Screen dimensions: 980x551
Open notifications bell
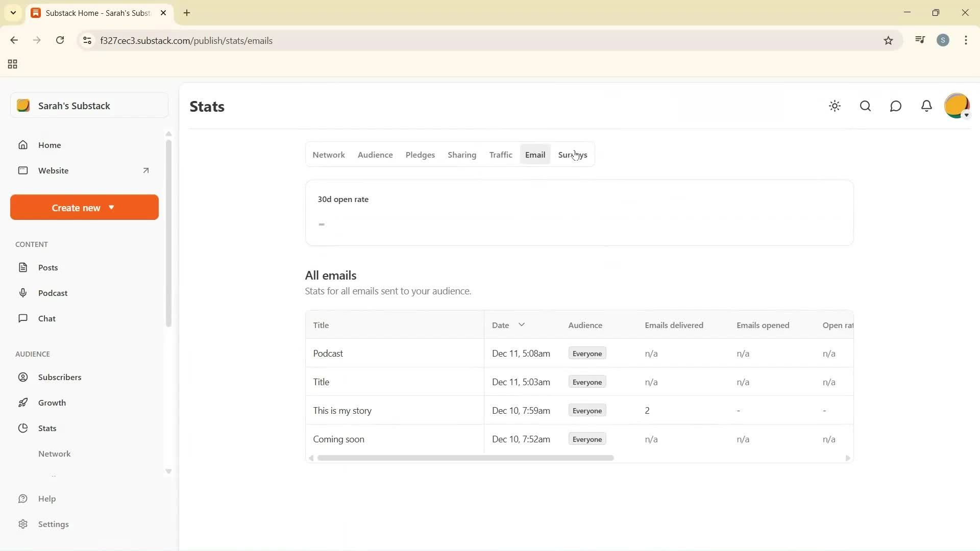point(926,106)
